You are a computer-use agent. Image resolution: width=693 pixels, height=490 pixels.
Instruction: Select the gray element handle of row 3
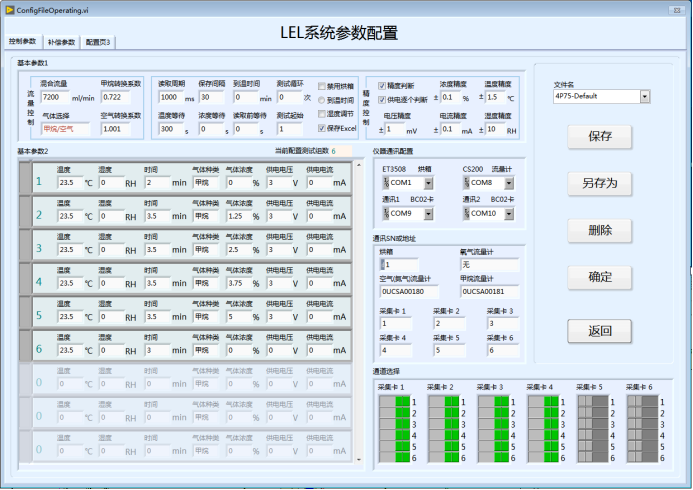pyautogui.click(x=25, y=245)
